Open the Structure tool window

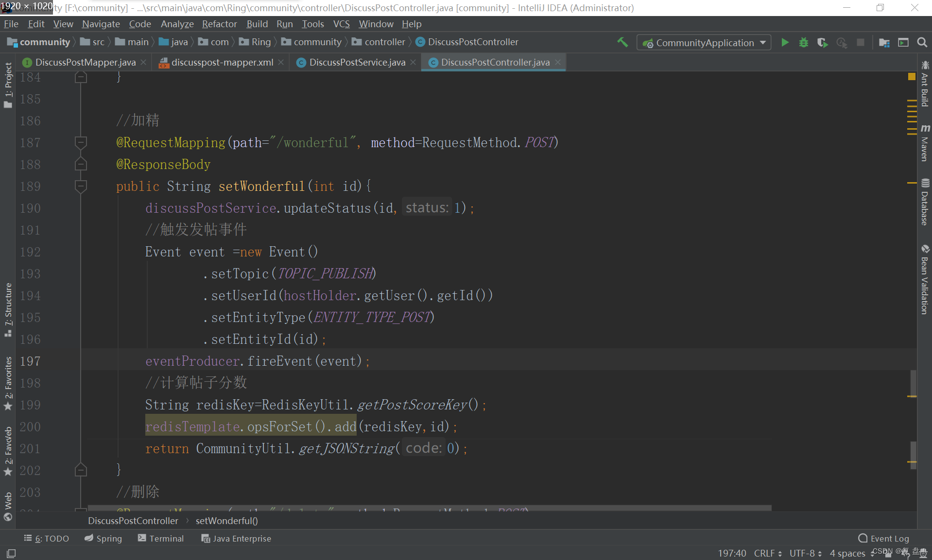coord(8,310)
